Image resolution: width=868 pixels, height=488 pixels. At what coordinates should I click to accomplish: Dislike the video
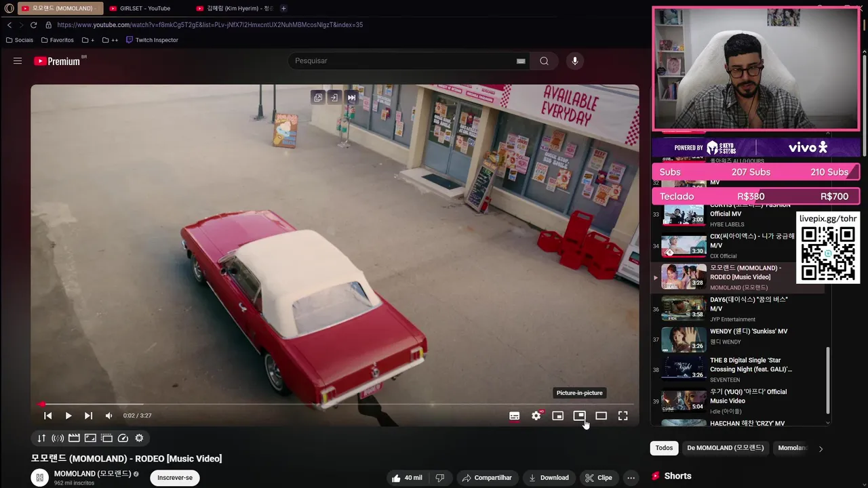click(440, 478)
